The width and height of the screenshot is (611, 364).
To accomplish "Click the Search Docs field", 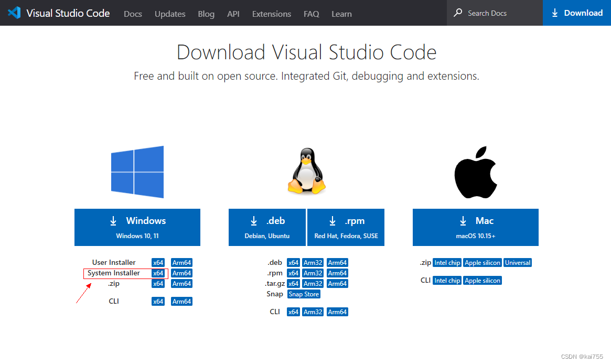I will (x=495, y=13).
